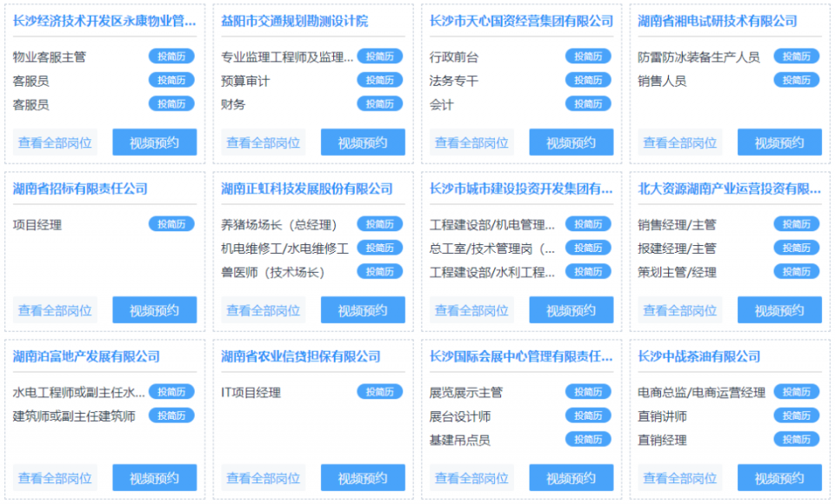Screen dimensions: 835x504
Task: Click 投简历 for 基建吊点员
Action: [x=588, y=439]
